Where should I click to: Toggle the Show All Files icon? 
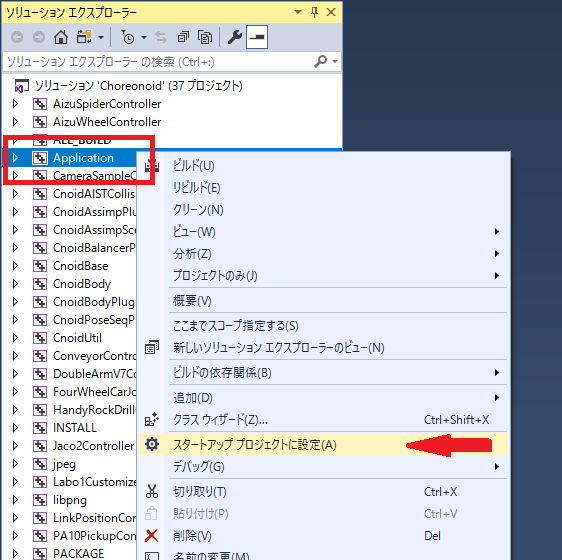coord(205,37)
